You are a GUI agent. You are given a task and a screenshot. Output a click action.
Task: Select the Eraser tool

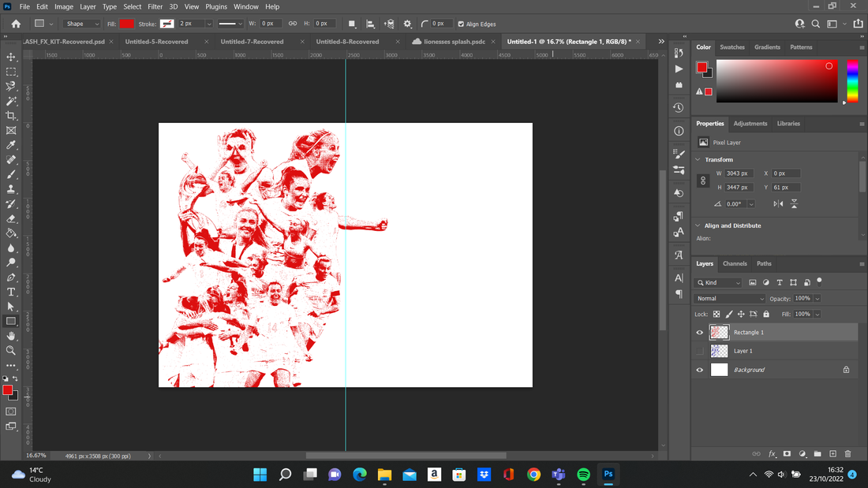coord(11,218)
